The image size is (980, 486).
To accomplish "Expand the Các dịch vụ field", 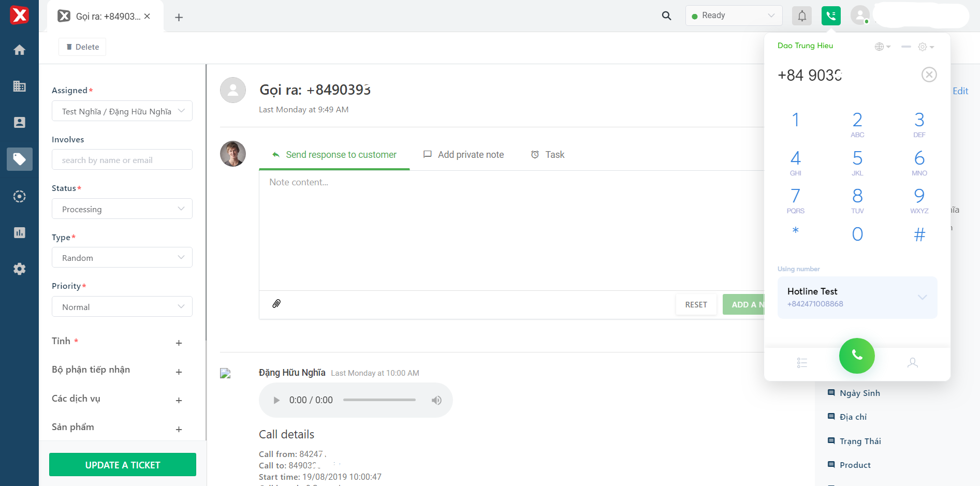I will click(179, 401).
